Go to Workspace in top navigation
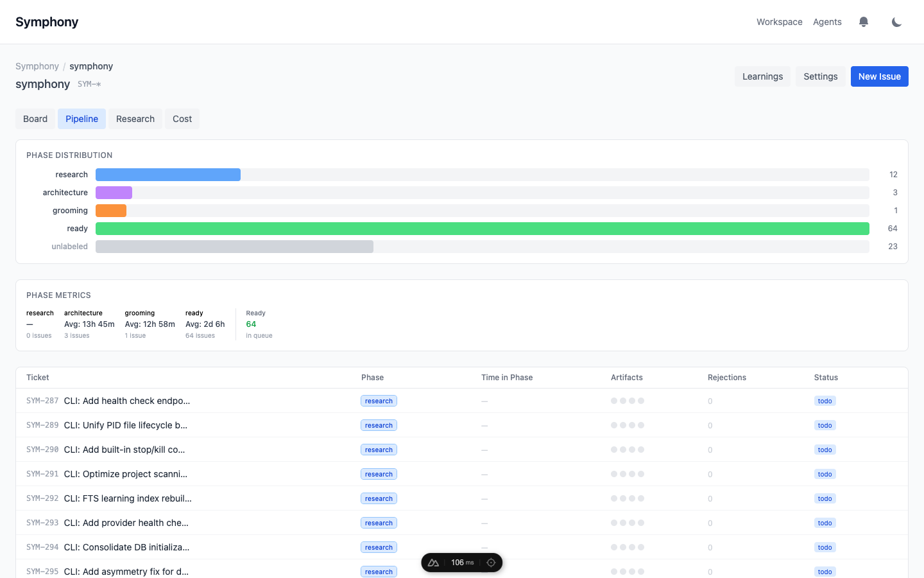Viewport: 924px width, 578px height. click(779, 22)
